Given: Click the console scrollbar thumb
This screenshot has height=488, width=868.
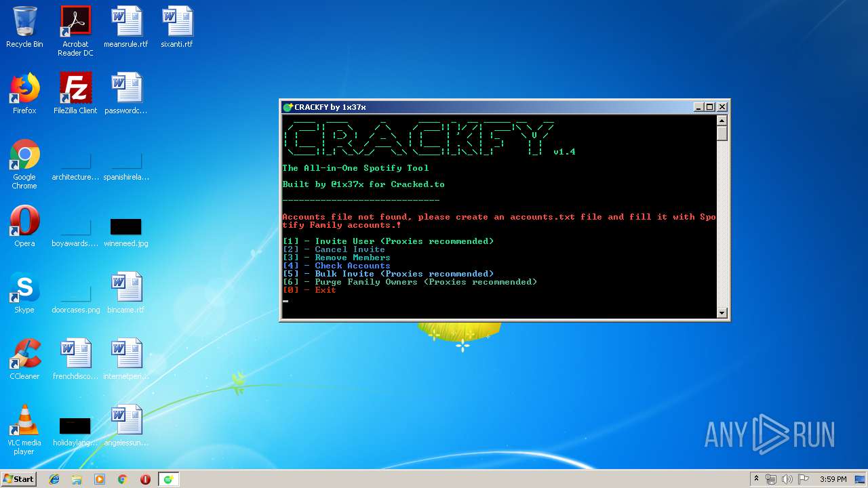Looking at the screenshot, I should [x=722, y=133].
